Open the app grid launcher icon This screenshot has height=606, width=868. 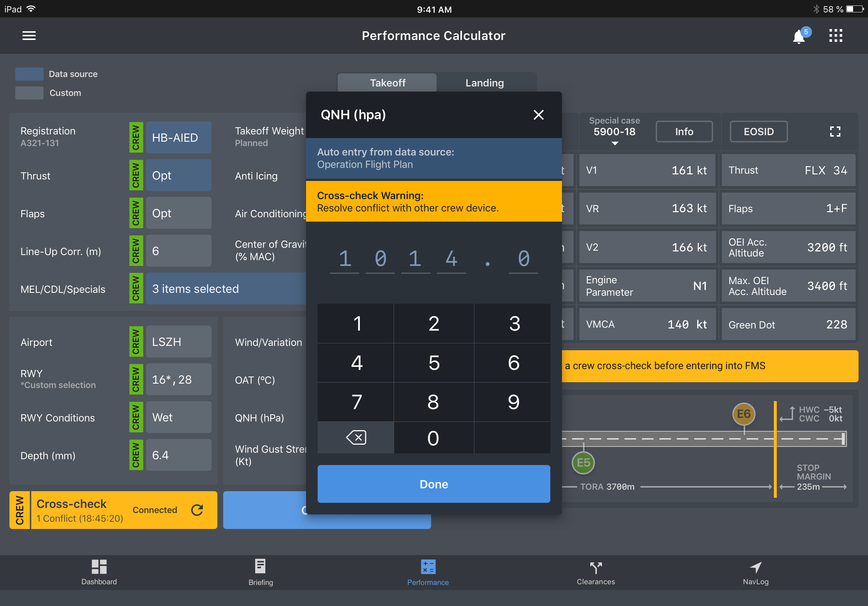(836, 36)
